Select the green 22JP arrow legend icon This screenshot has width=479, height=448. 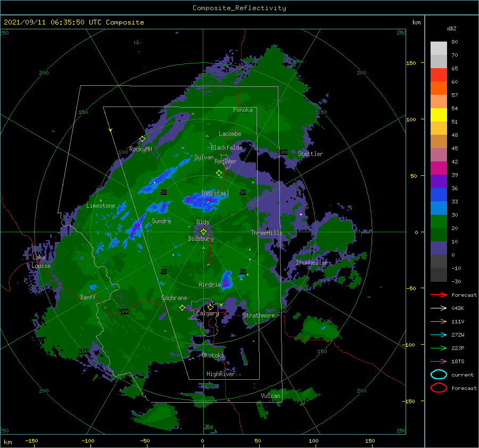(x=439, y=348)
